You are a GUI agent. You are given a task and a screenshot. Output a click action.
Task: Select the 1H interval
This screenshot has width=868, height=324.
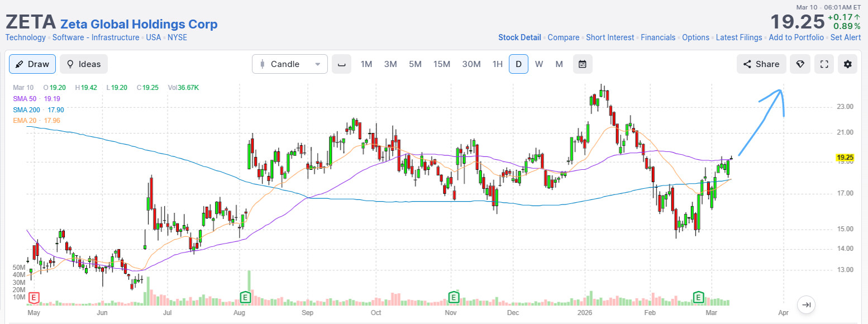click(497, 64)
